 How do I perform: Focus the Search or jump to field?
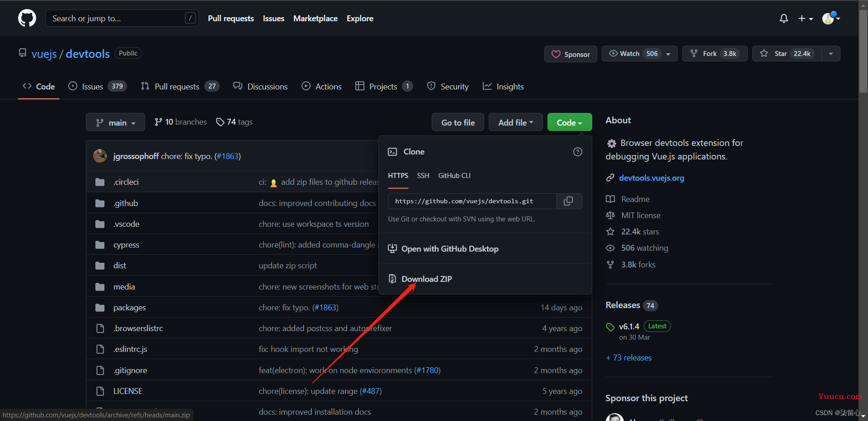pos(122,18)
